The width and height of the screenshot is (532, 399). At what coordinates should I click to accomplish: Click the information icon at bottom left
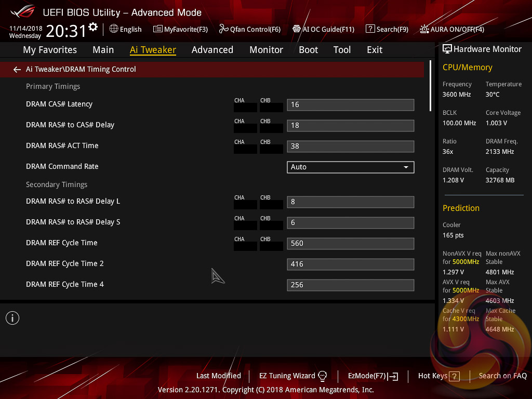point(12,318)
